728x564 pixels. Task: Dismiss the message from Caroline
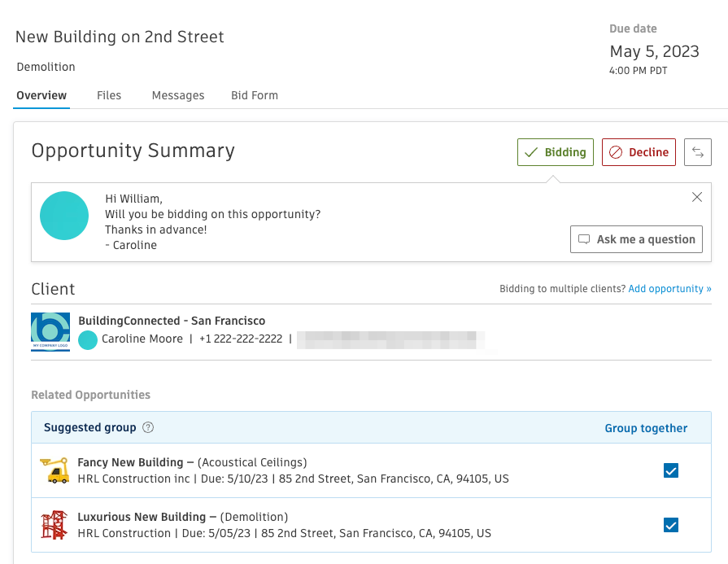(x=696, y=197)
